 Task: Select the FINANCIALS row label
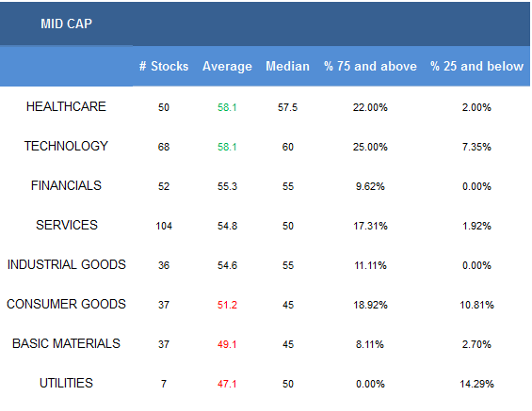pos(66,185)
